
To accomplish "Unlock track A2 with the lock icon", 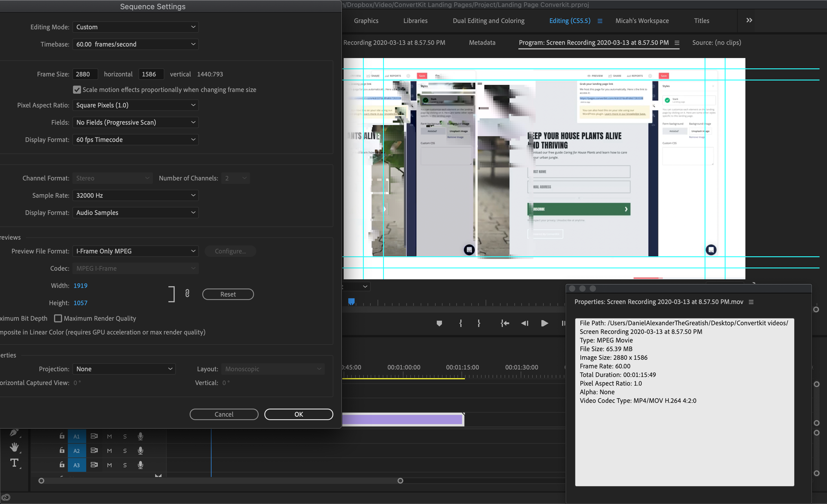I will pyautogui.click(x=62, y=450).
